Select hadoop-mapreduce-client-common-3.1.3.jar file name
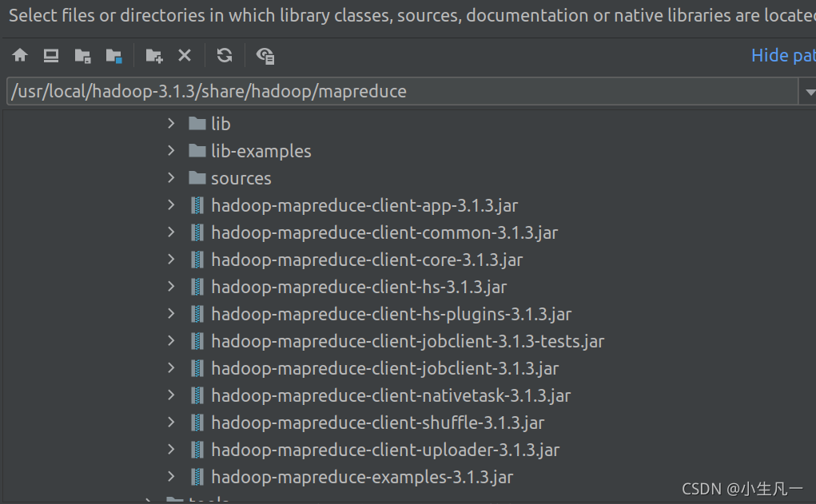This screenshot has width=816, height=504. tap(384, 233)
